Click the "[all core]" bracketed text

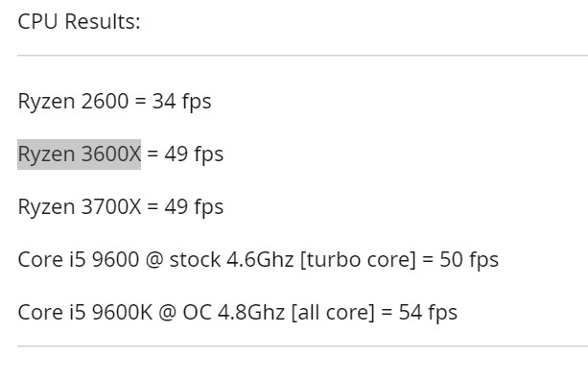point(333,313)
